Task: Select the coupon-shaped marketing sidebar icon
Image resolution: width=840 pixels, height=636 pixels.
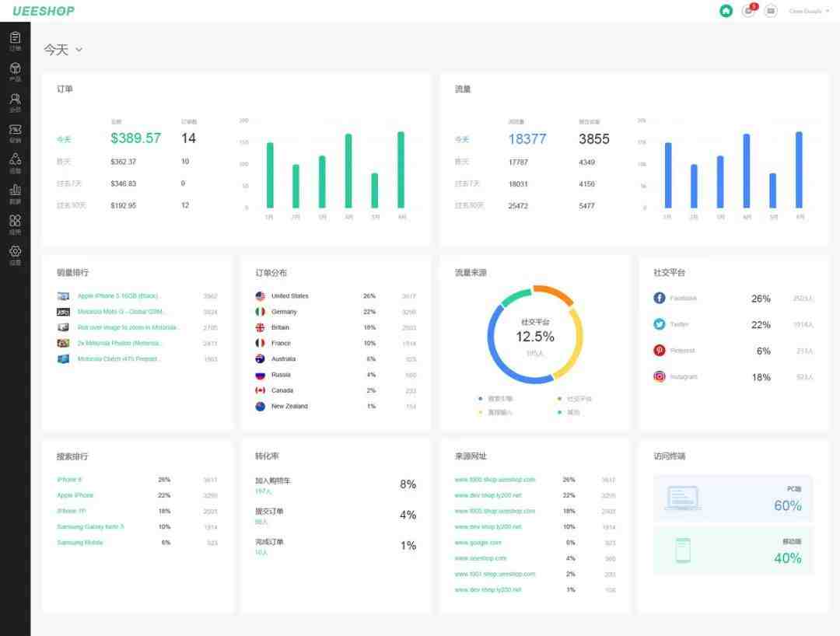Action: pos(15,132)
